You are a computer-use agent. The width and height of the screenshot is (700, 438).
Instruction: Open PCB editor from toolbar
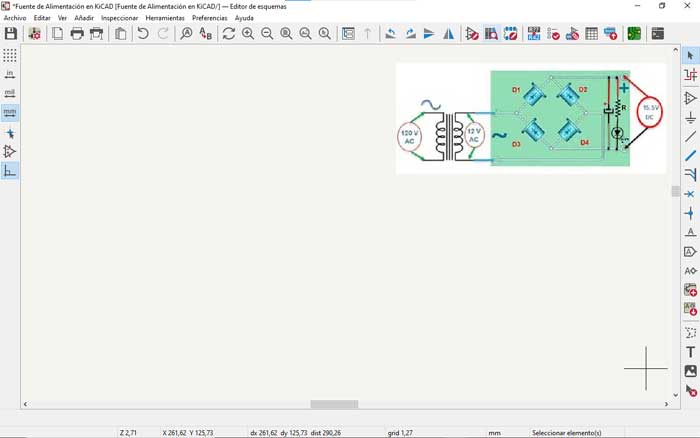(x=634, y=33)
